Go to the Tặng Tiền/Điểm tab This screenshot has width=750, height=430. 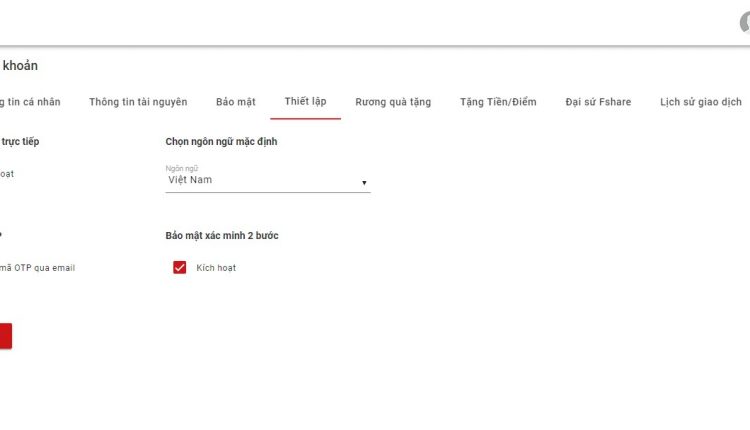point(498,102)
